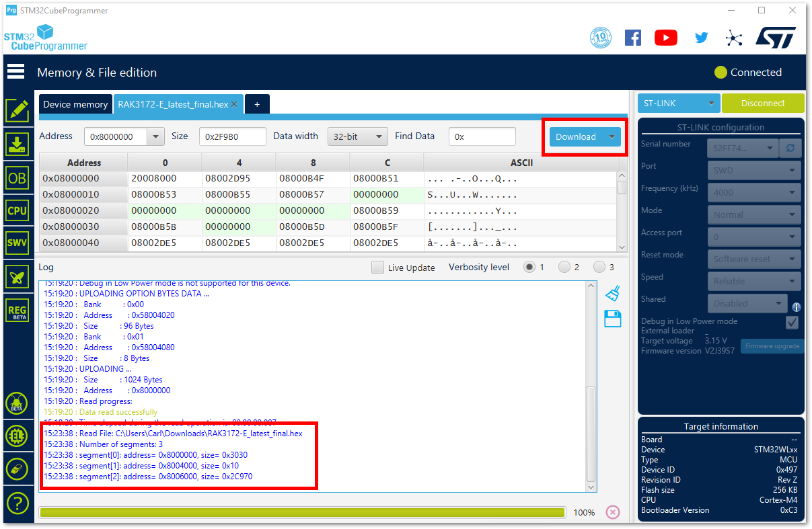The height and width of the screenshot is (529, 812).
Task: Click the info icon beside Shared
Action: 797,307
